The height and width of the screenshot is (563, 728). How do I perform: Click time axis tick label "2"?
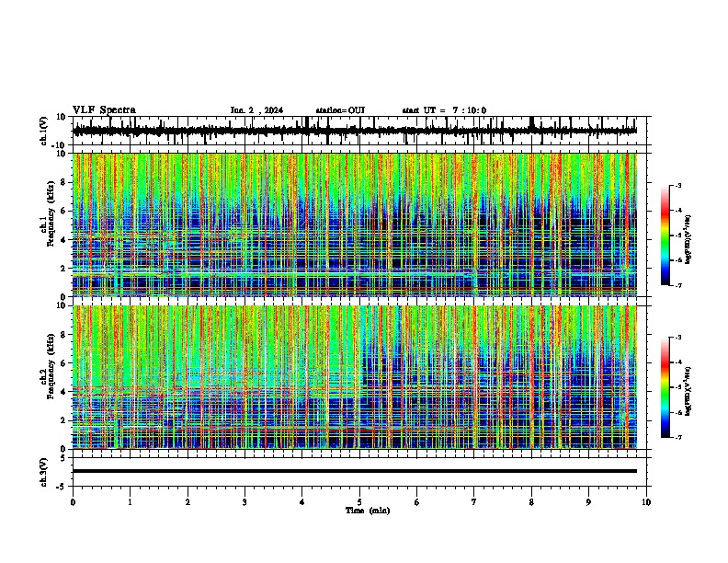pyautogui.click(x=188, y=502)
